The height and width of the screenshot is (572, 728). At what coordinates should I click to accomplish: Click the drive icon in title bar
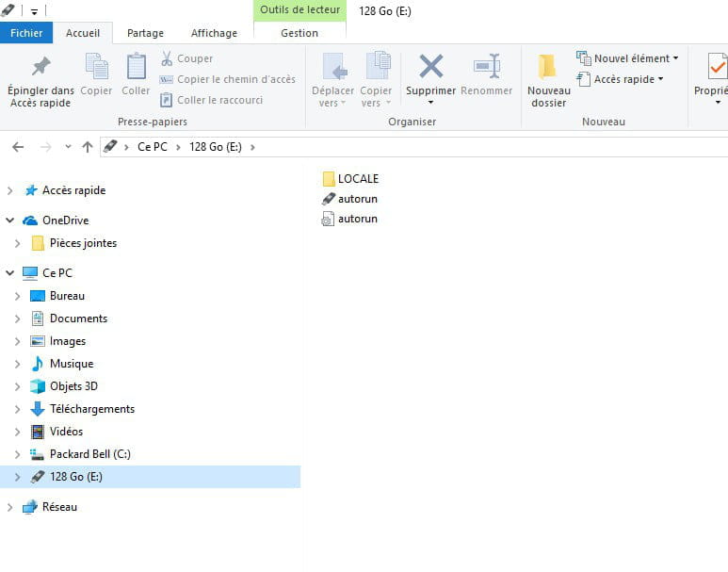tap(8, 9)
